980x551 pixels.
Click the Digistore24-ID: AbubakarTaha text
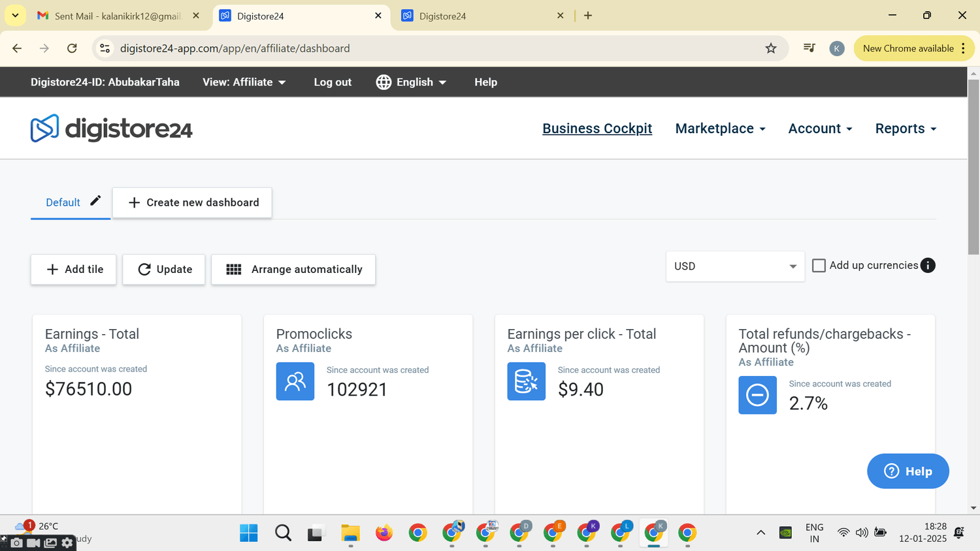[105, 82]
